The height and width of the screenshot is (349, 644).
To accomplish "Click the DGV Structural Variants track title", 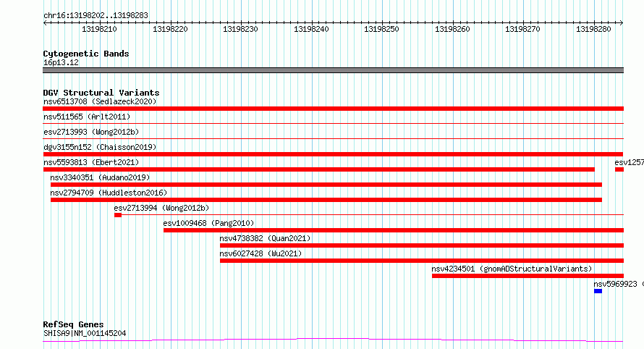I will coord(101,93).
